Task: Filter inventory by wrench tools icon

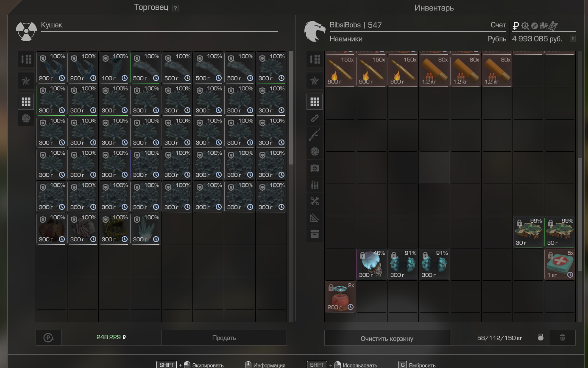Action: (x=315, y=201)
